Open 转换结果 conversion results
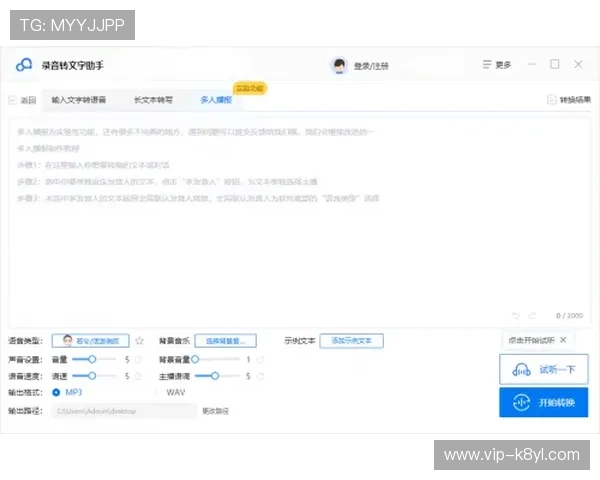 569,100
